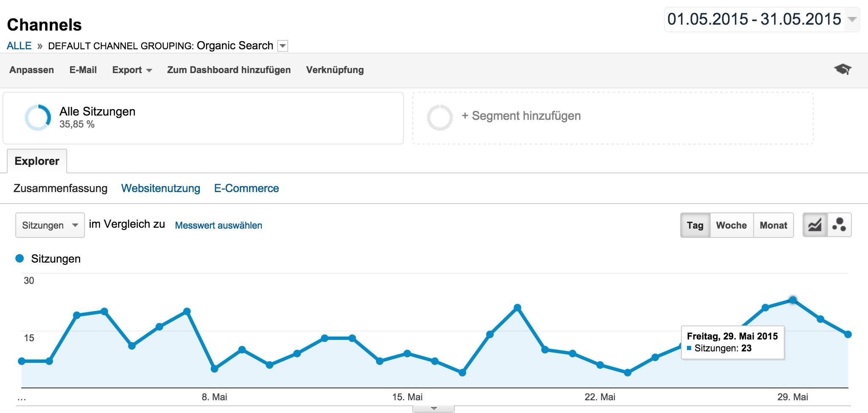Select the Woche granularity toggle
The width and height of the screenshot is (868, 413).
tap(732, 225)
